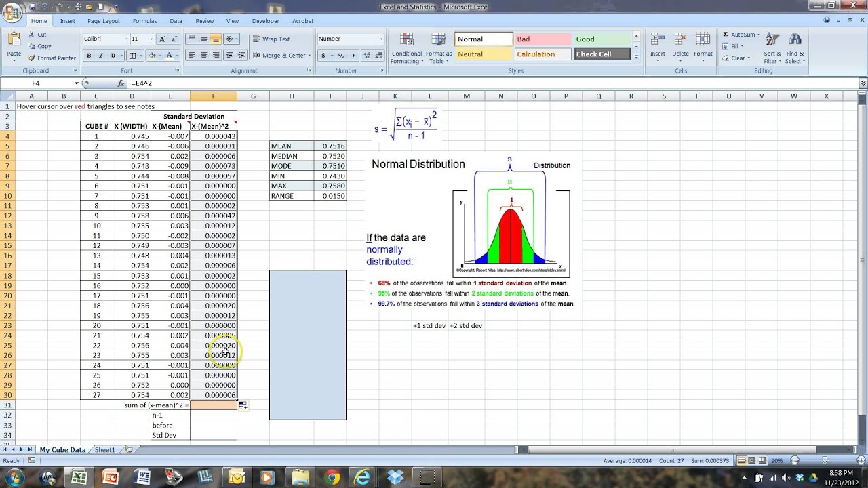Open the Find & Select menu
Viewport: 868px width, 488px height.
pos(795,49)
